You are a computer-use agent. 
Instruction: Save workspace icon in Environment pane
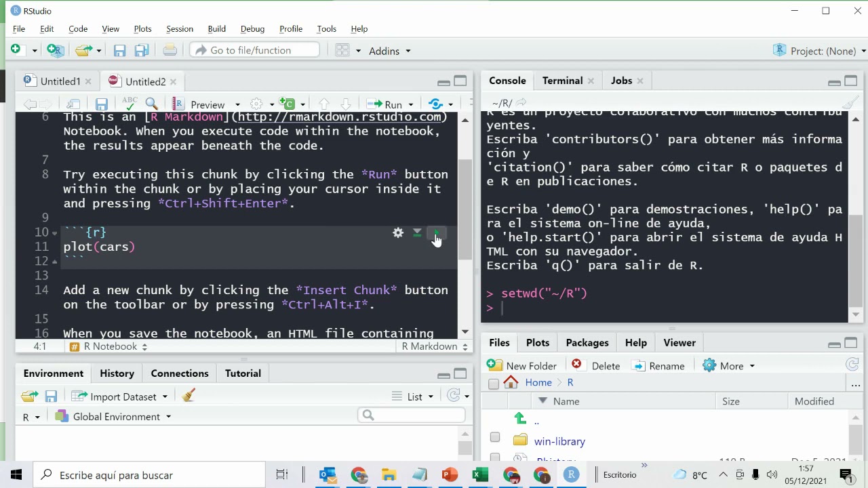point(51,396)
